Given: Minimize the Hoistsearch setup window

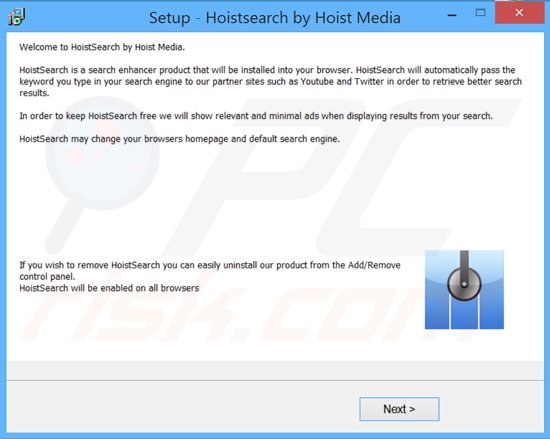Looking at the screenshot, I should 452,15.
